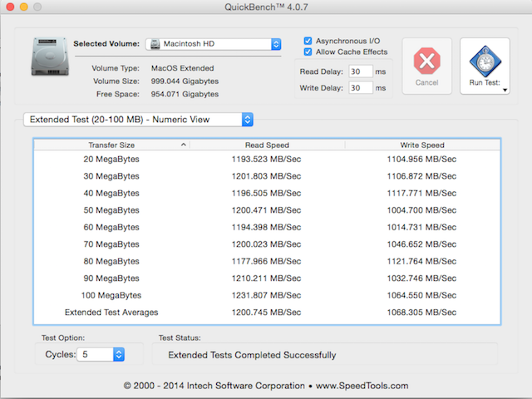
Task: Click read speed 1231.807 MB/Sec
Action: (266, 295)
